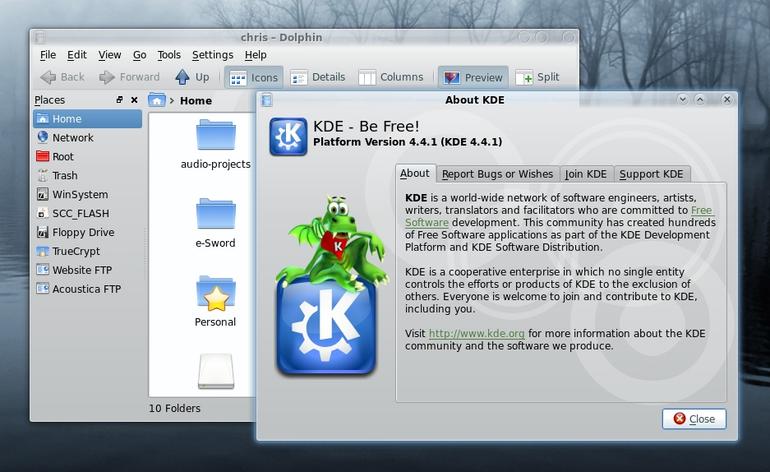Image resolution: width=770 pixels, height=472 pixels.
Task: Float the Places panel
Action: point(119,100)
